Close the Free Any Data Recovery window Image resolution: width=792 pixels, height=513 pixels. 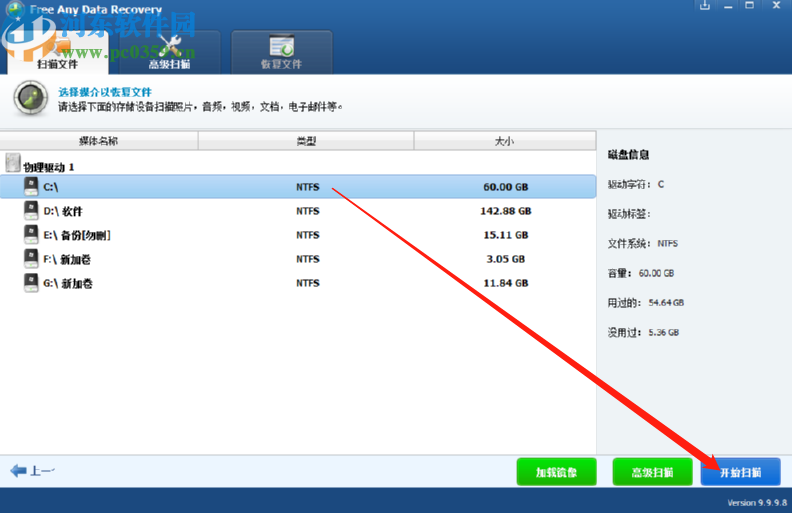click(776, 6)
